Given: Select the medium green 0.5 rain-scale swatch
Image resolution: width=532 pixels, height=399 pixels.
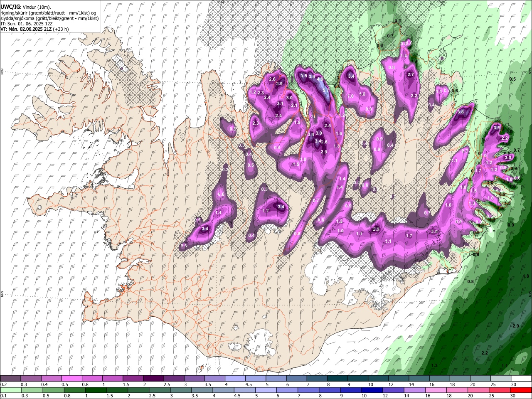Looking at the screenshot, I should coord(54,390).
